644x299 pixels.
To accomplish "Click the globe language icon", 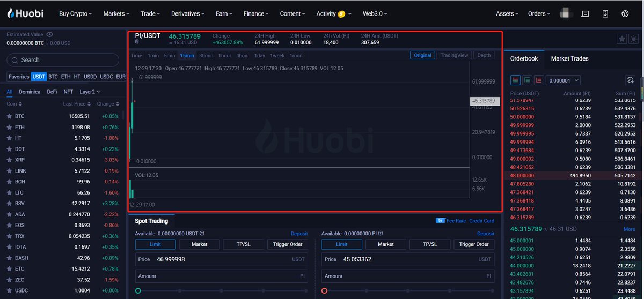I will (625, 14).
